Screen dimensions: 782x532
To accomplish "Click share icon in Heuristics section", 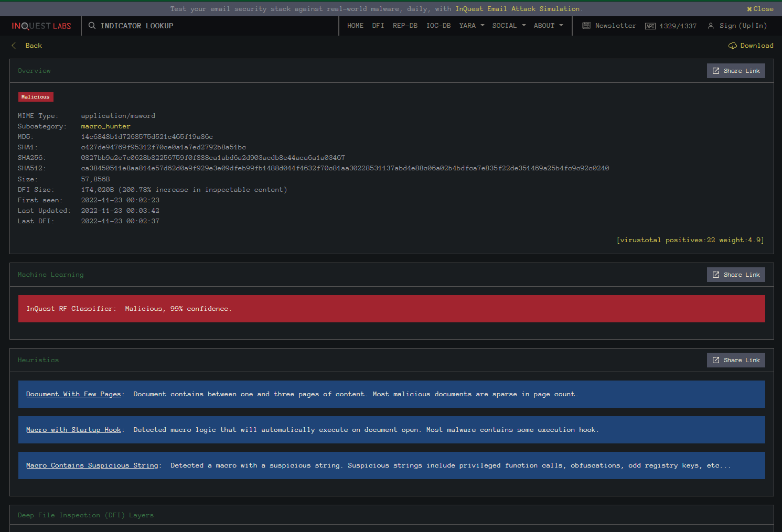I will point(716,360).
